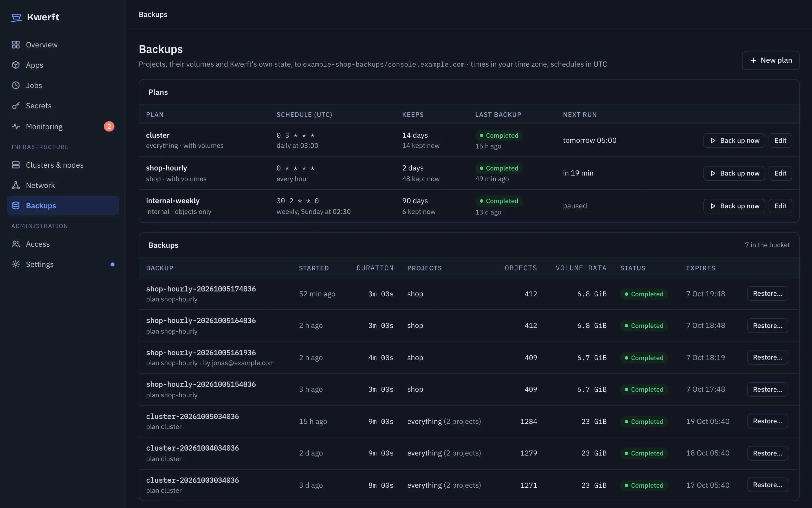
Task: Restore backup cluster-20261005034036
Action: pyautogui.click(x=767, y=421)
